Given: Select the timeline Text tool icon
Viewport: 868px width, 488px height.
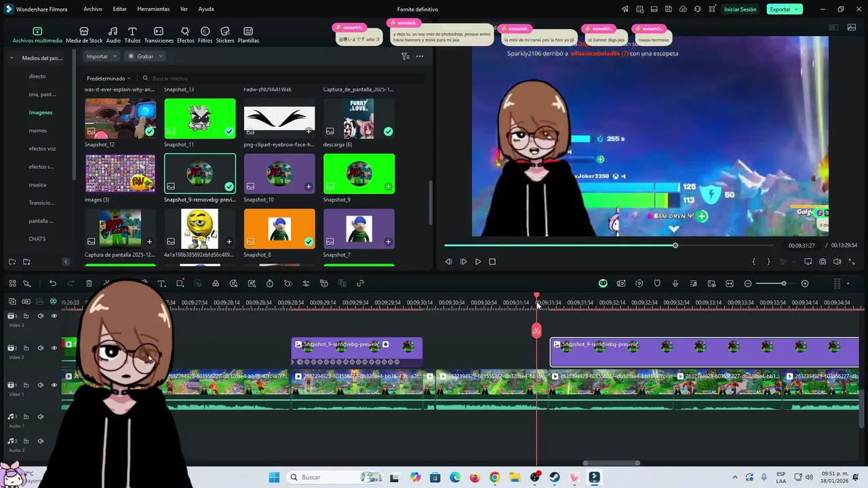Looking at the screenshot, I should coord(161,283).
